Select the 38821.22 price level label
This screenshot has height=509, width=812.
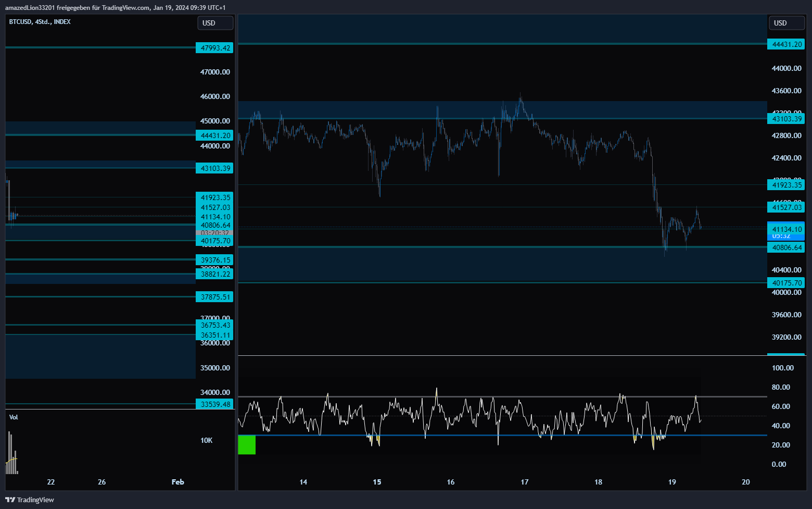pyautogui.click(x=214, y=274)
